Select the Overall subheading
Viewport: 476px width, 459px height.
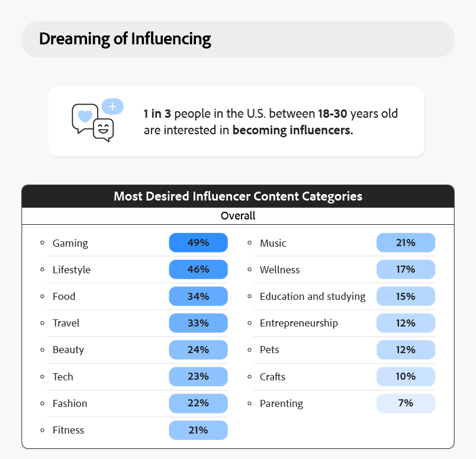pos(238,216)
